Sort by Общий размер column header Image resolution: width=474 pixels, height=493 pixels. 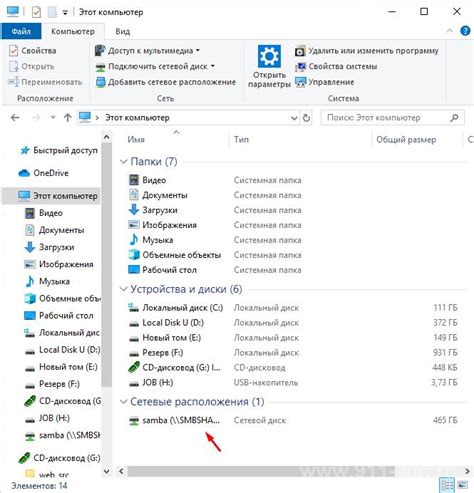coord(406,139)
